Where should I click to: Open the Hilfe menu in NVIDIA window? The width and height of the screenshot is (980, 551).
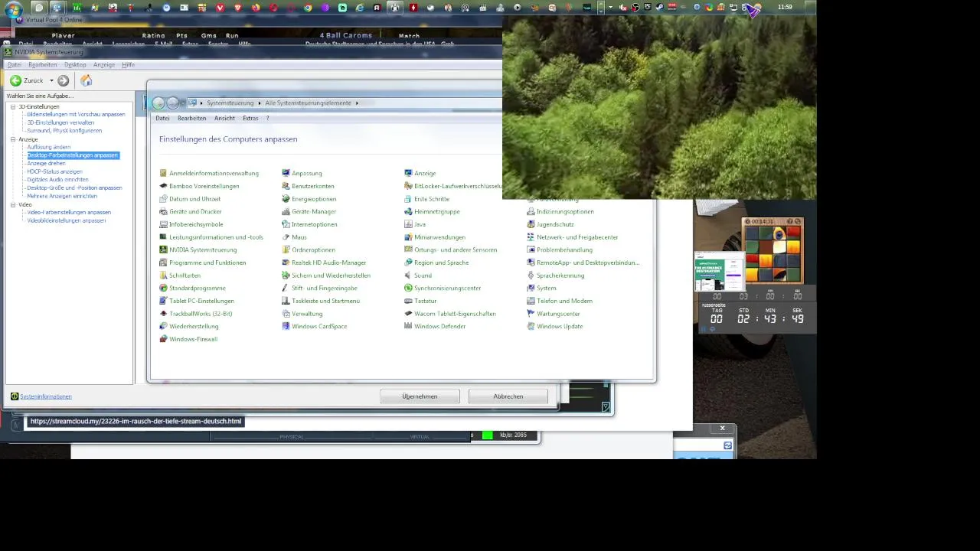[128, 65]
